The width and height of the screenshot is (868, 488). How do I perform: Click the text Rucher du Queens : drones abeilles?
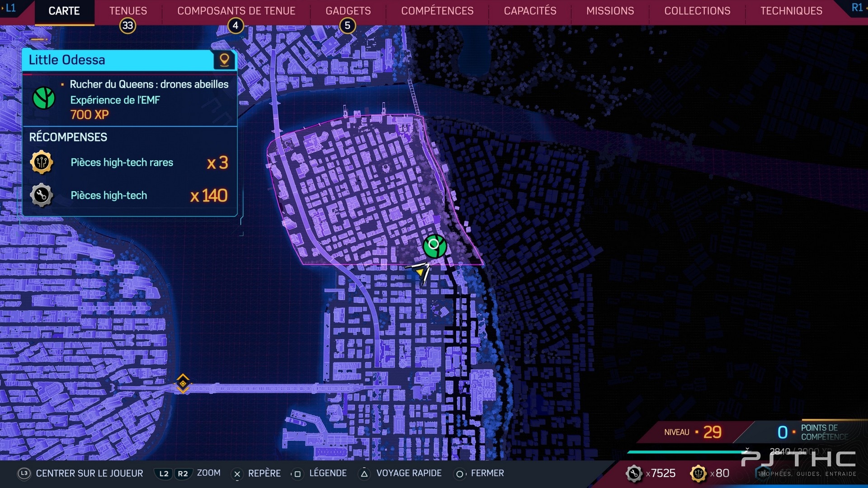tap(149, 84)
